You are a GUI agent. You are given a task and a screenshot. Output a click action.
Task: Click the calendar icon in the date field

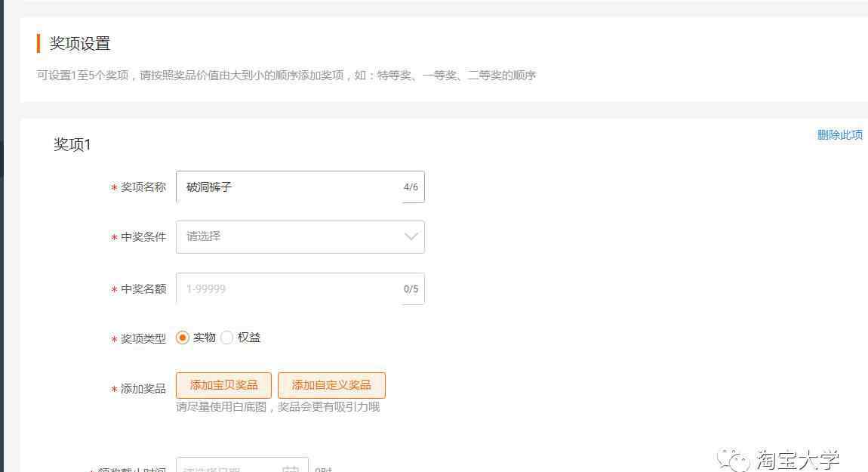pos(291,468)
